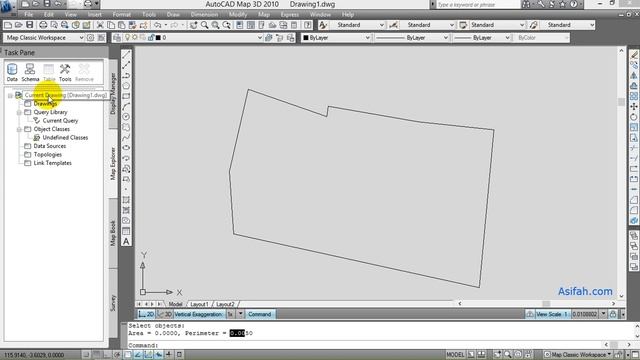Open the Layer Properties Manager icon
The width and height of the screenshot is (640, 360).
coord(117,38)
